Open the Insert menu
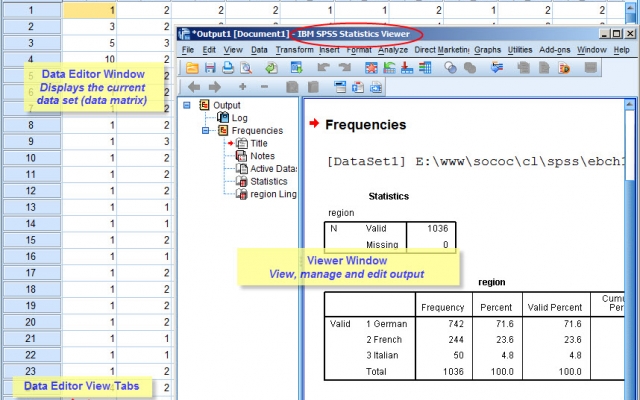Screen dimensions: 640x400 coord(329,50)
